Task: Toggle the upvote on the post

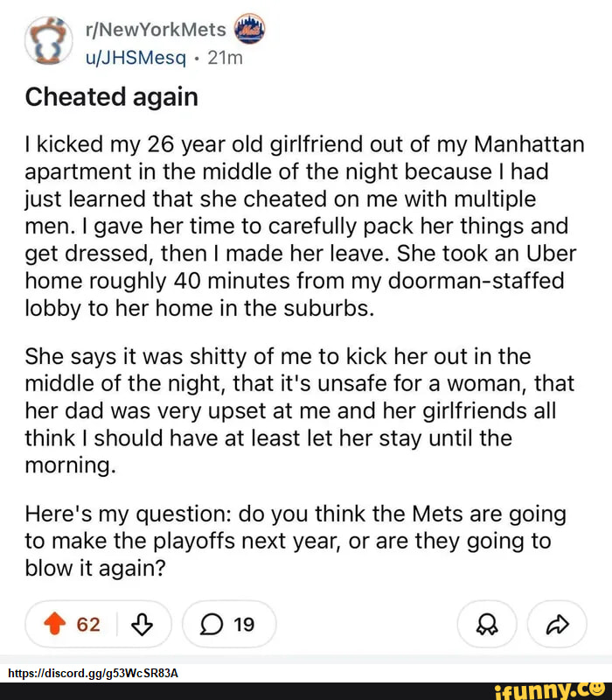Action: pyautogui.click(x=54, y=625)
